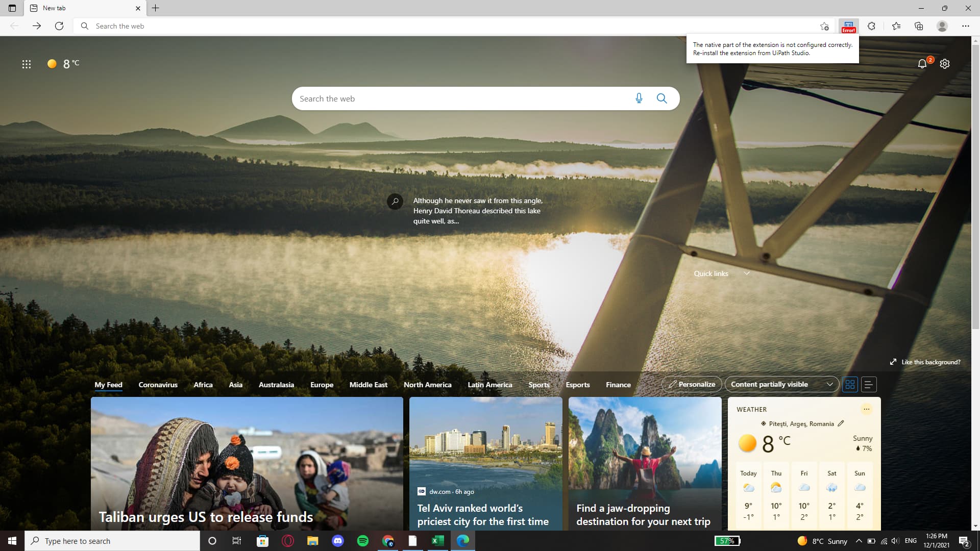Open Action Center notifications on taskbar

pyautogui.click(x=964, y=541)
